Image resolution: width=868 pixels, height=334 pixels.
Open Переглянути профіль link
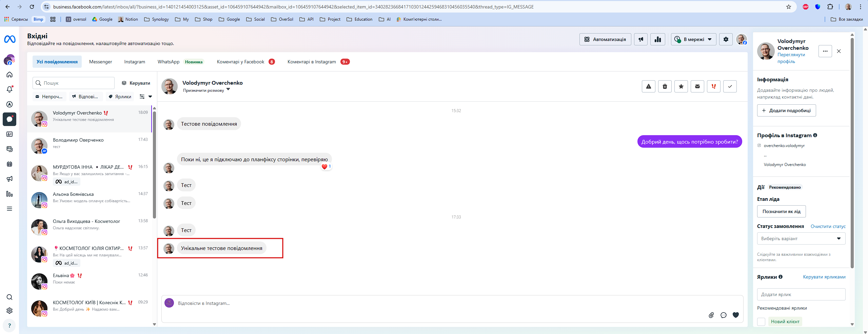791,58
